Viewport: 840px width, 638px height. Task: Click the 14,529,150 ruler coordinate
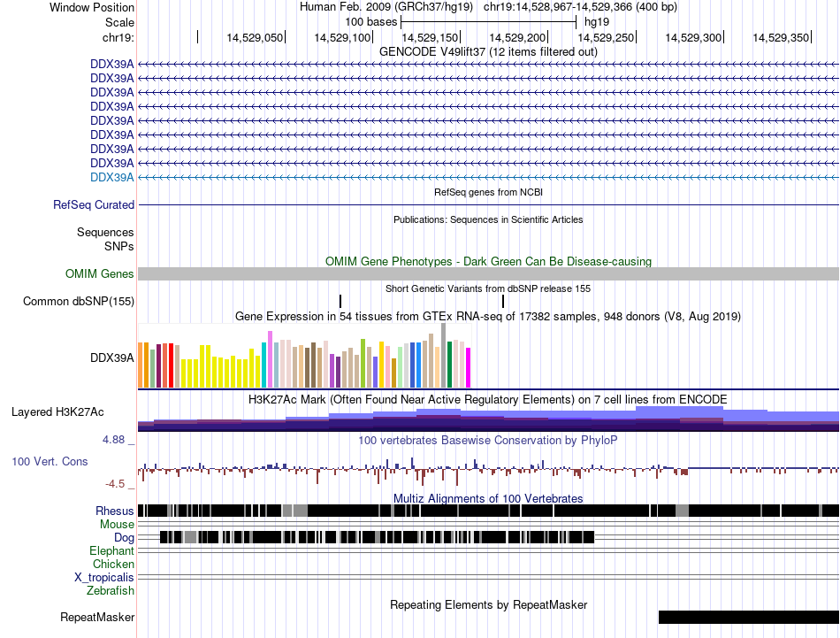(430, 37)
